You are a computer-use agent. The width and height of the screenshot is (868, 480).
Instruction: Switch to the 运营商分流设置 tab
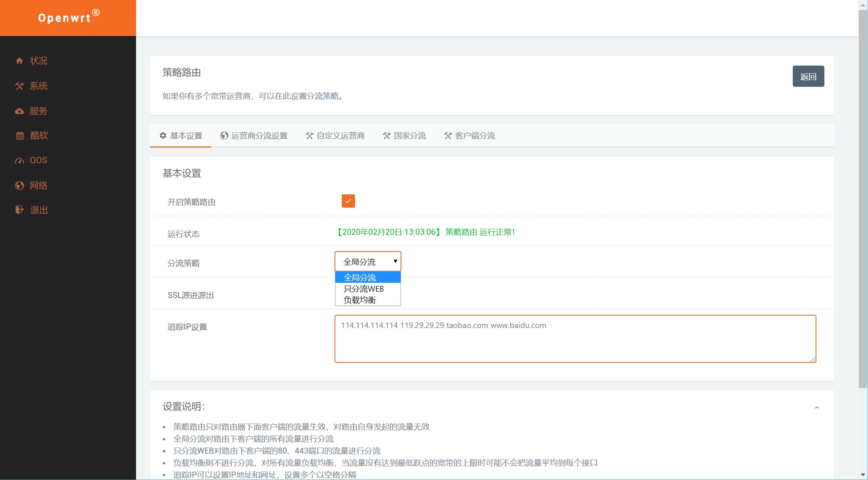254,136
